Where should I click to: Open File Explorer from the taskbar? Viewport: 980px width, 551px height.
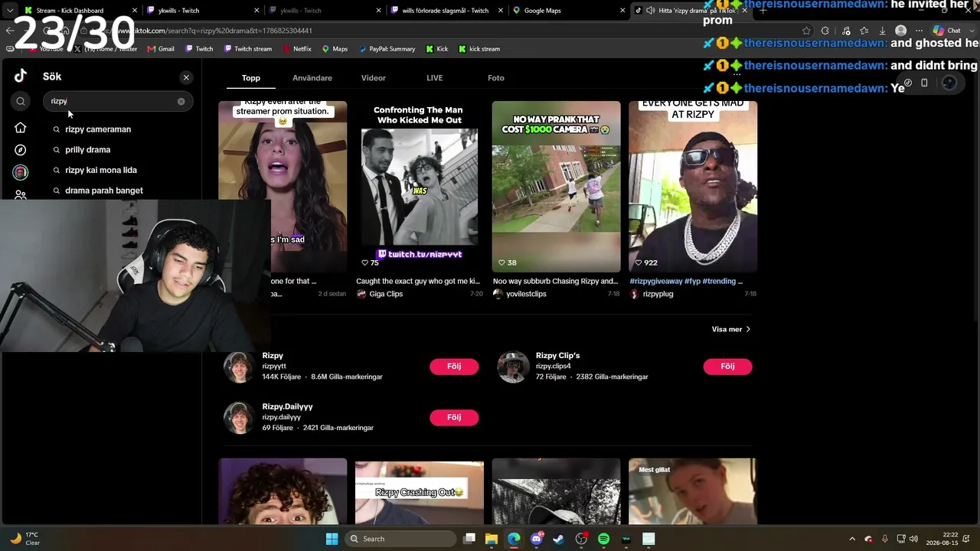tap(492, 539)
